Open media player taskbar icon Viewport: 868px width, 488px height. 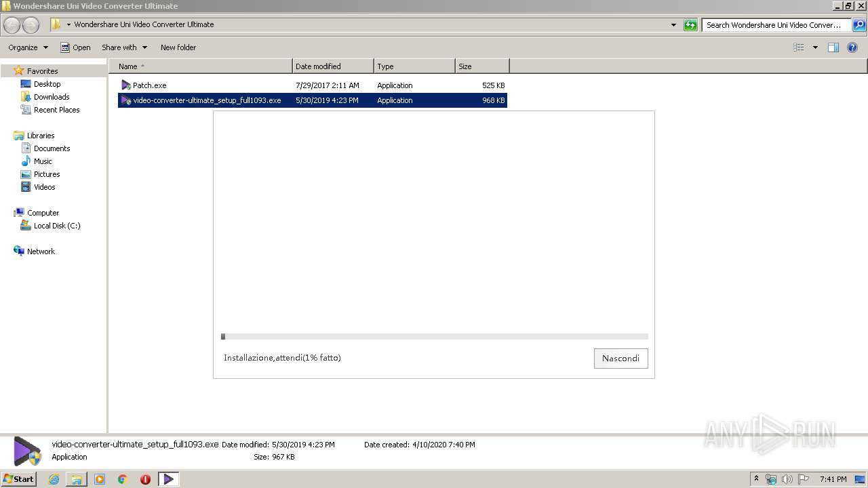100,479
